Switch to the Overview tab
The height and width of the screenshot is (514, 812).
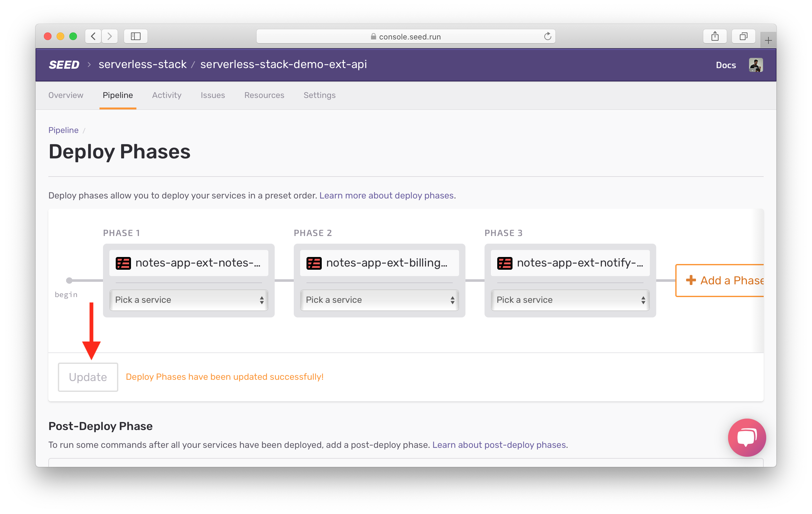(66, 95)
